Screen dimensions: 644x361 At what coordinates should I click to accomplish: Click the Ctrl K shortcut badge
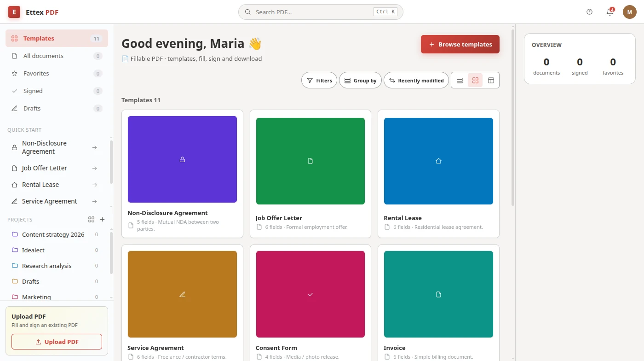point(385,12)
